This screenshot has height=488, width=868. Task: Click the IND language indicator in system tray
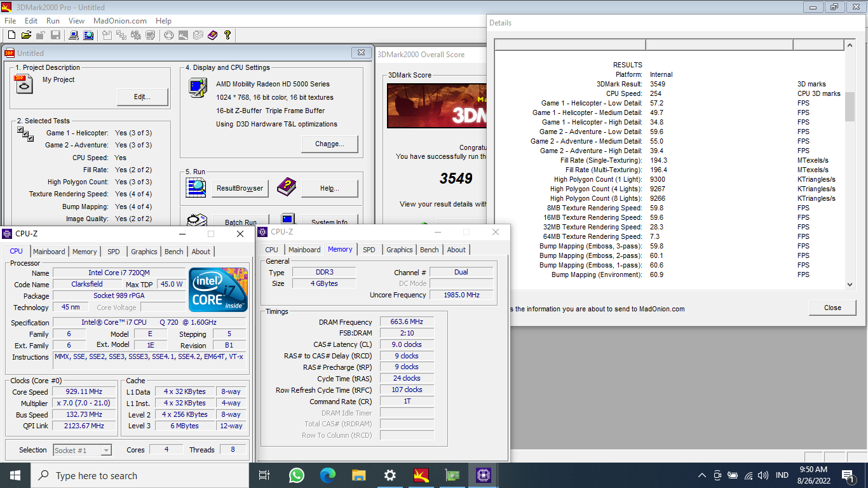click(x=782, y=475)
